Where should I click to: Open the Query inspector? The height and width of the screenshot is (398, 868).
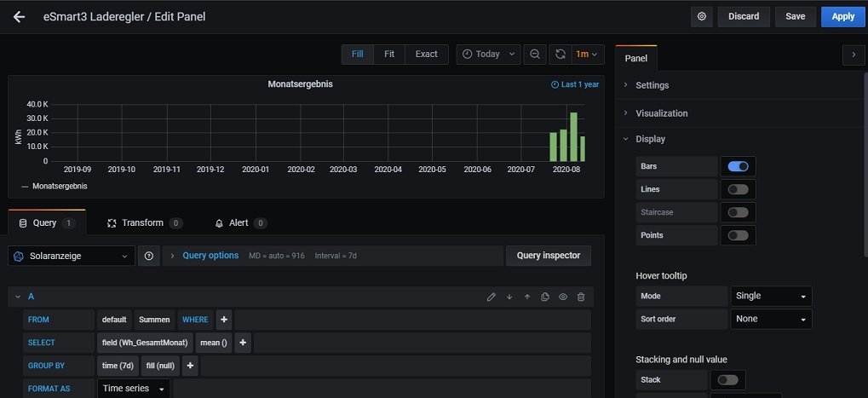(x=548, y=256)
